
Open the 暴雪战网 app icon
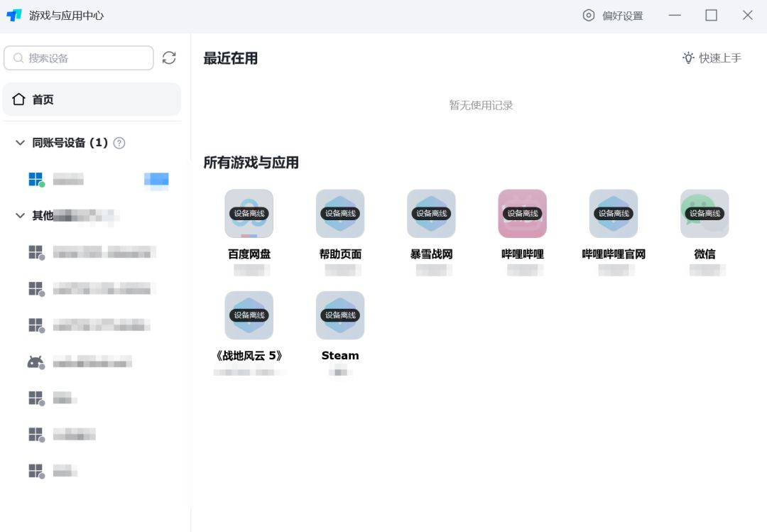431,213
